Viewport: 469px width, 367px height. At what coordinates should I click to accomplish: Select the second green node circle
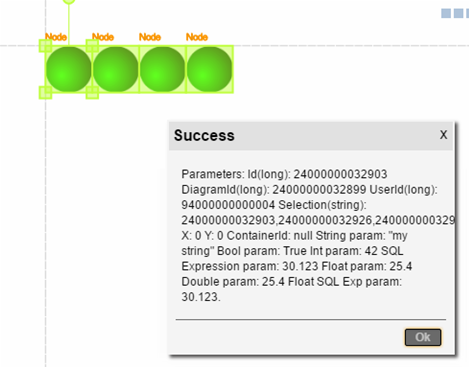(116, 69)
